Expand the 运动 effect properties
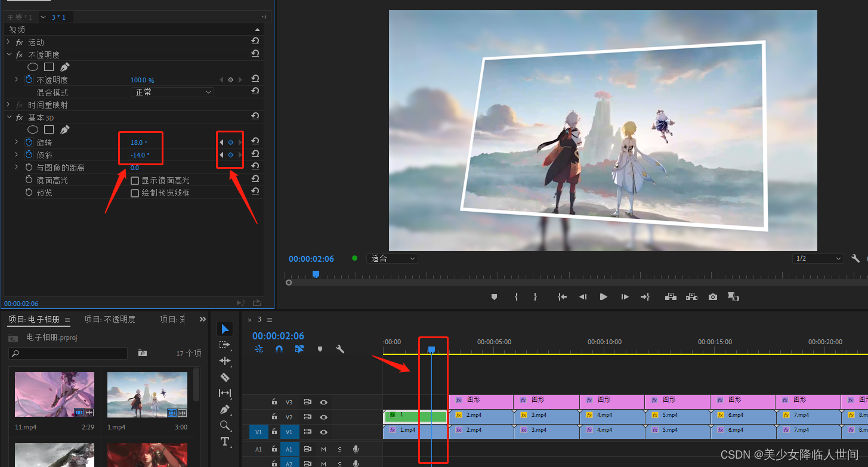This screenshot has width=868, height=467. point(8,42)
